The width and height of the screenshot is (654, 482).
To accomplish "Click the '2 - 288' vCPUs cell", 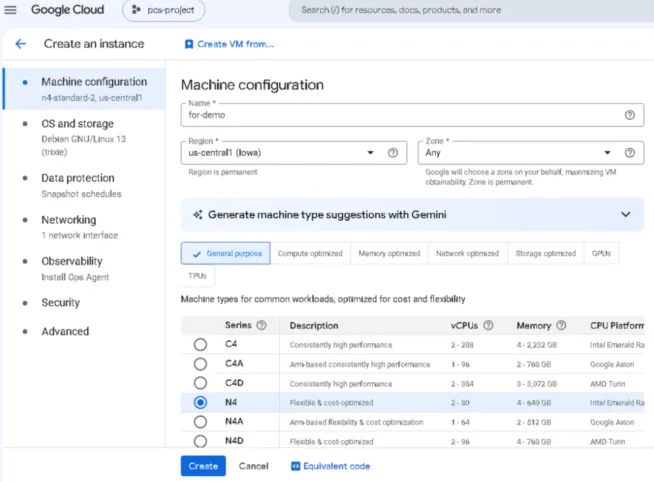I will [462, 345].
